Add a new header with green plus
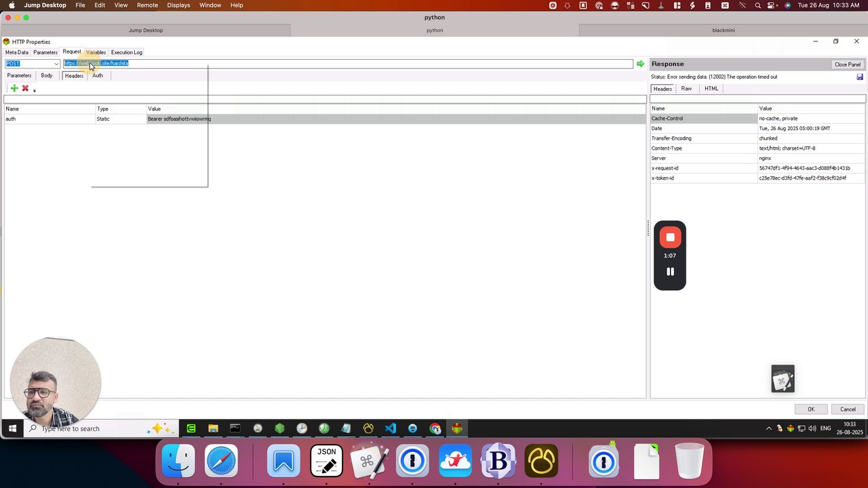 (14, 88)
